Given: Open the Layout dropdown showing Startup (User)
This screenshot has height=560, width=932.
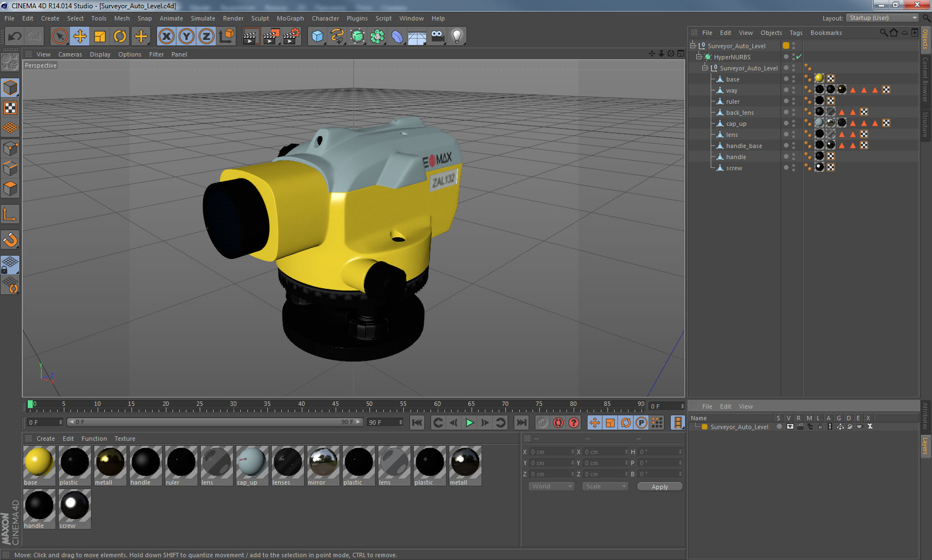Looking at the screenshot, I should click(883, 18).
